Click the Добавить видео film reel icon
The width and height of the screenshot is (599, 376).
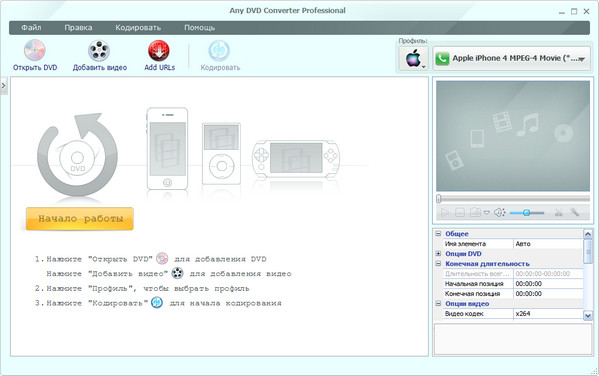99,50
